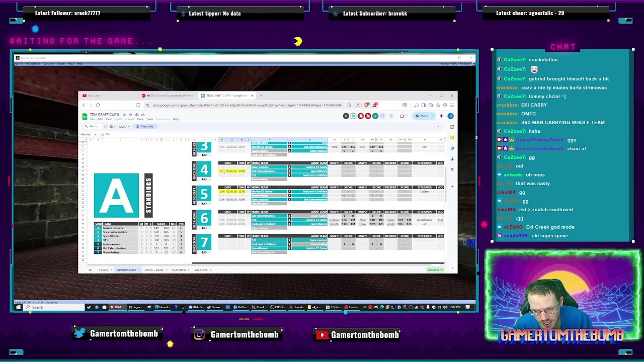Open Steam from the taskbar

click(x=214, y=307)
